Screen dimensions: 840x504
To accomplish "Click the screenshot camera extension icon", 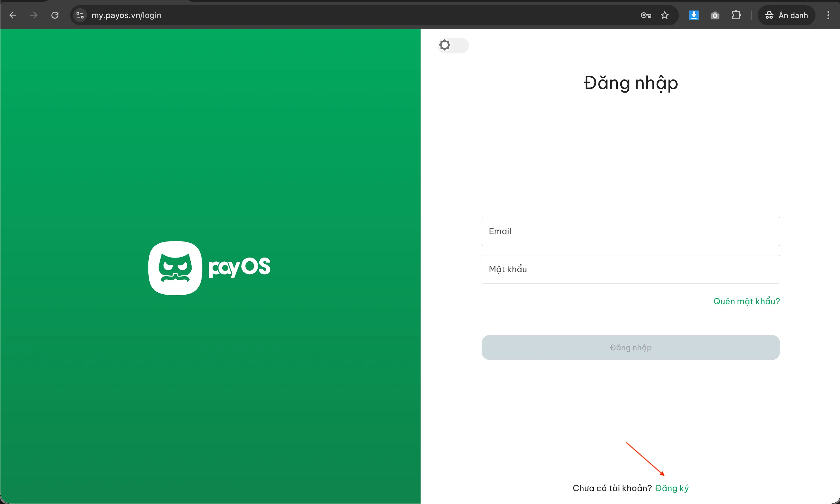I will [x=715, y=15].
